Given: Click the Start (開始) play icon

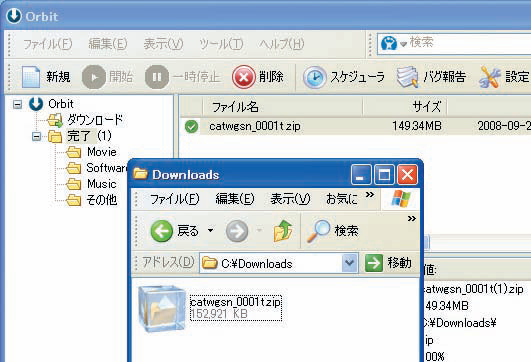Looking at the screenshot, I should [x=94, y=77].
